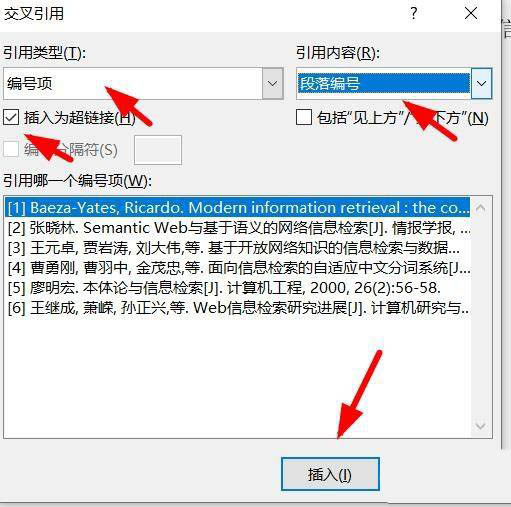511x507 pixels.
Task: Select reference [5] 廖明宏 本体论与信息检索
Action: pos(238,288)
